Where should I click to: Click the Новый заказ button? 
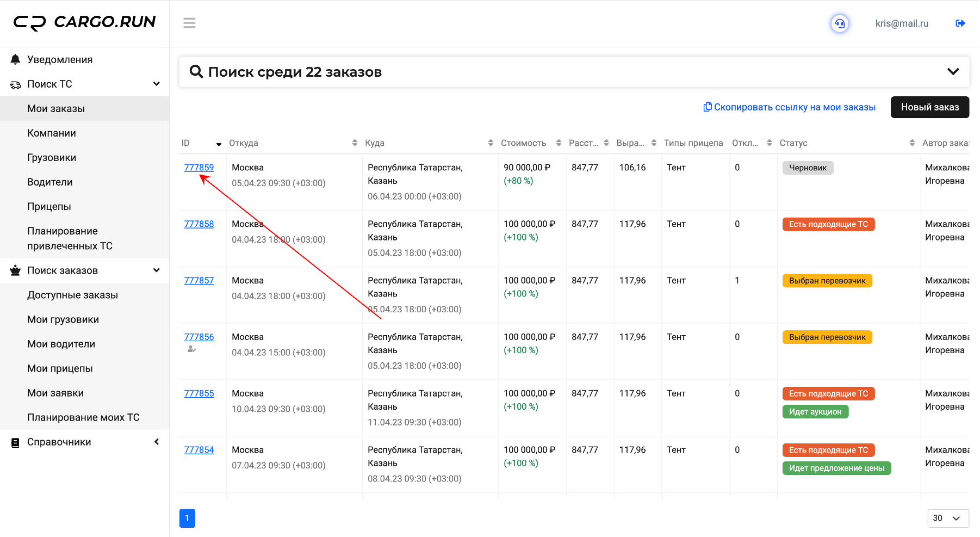[x=929, y=107]
